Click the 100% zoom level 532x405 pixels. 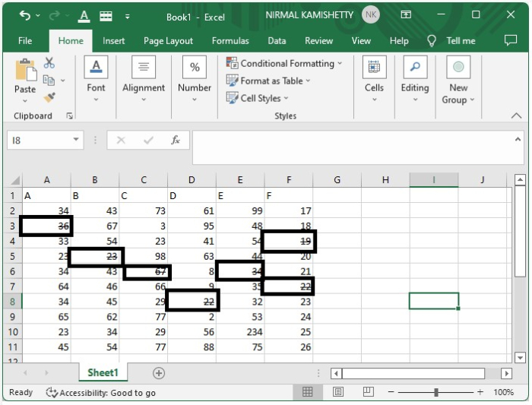(503, 392)
